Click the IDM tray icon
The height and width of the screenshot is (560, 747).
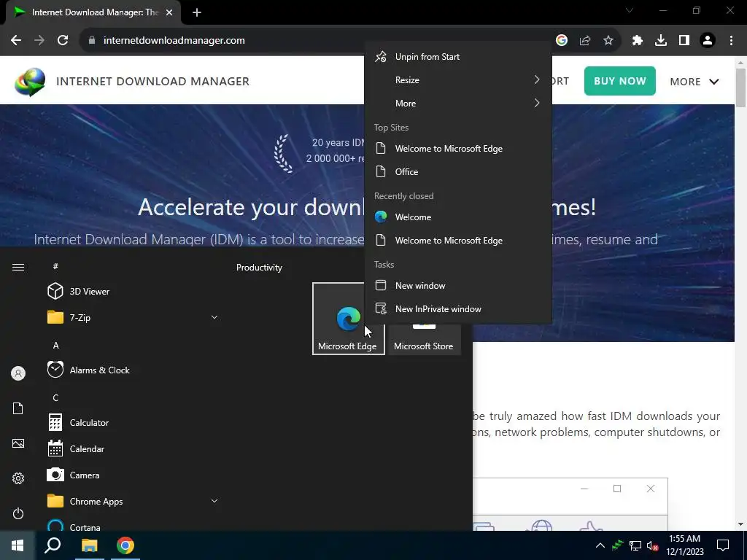[618, 545]
